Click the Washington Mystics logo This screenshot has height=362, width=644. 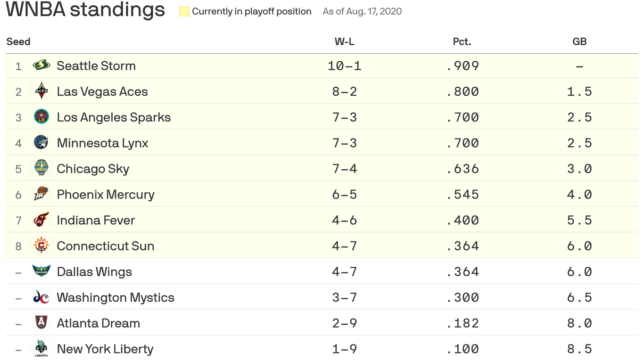pos(41,297)
